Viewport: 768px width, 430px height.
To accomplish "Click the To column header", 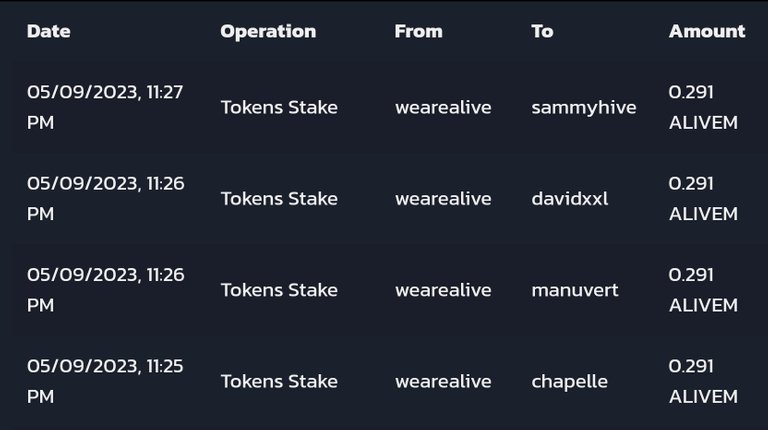I will click(542, 31).
